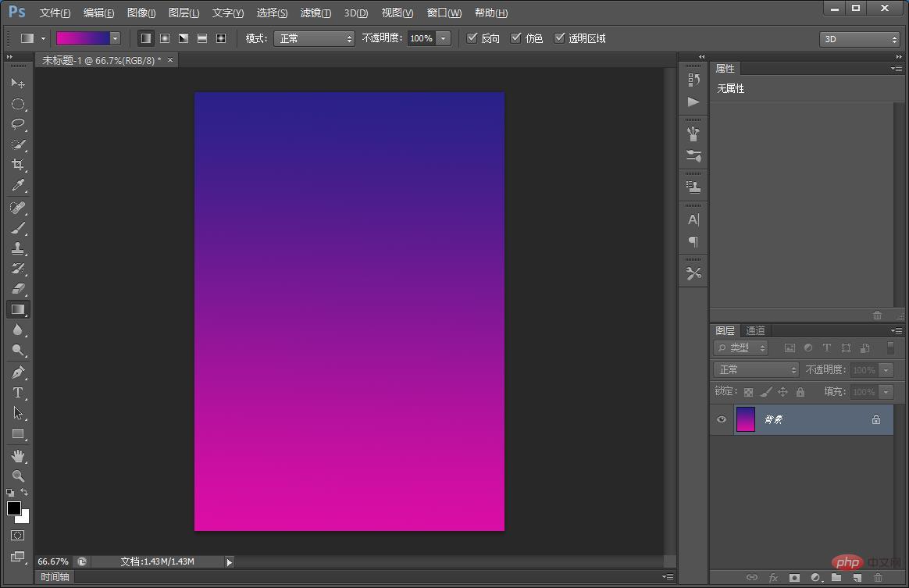The width and height of the screenshot is (909, 588).
Task: Select the Zoom tool in toolbar
Action: click(x=17, y=476)
